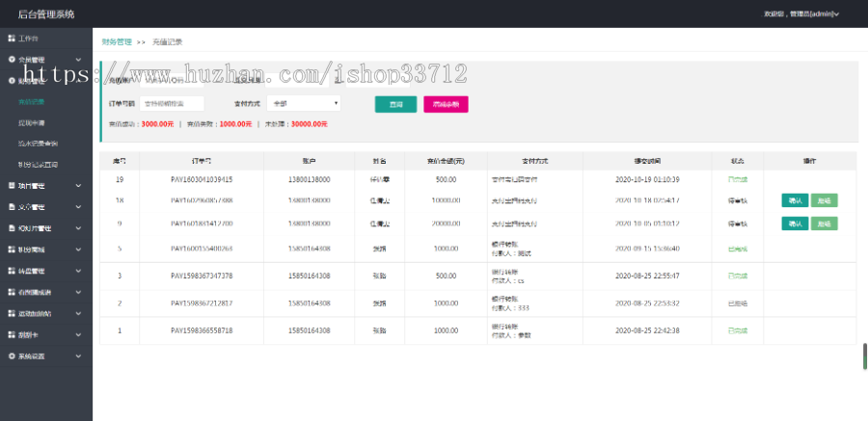868x421 pixels.
Task: Confirm order PAY1601831412700 with 确认 button
Action: click(795, 224)
